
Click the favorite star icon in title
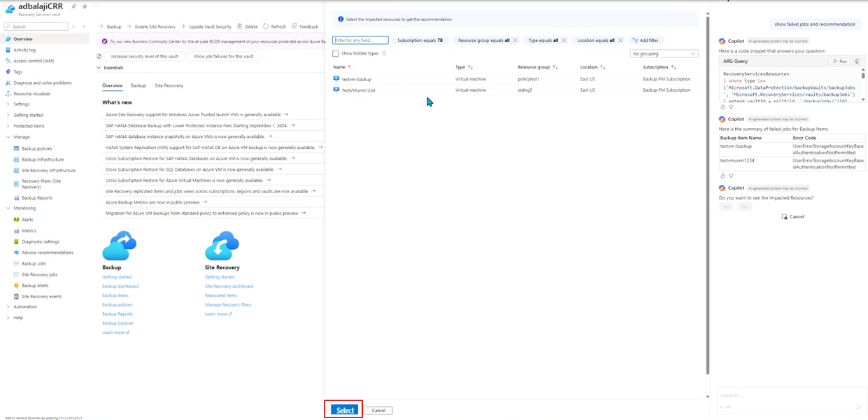(85, 6)
